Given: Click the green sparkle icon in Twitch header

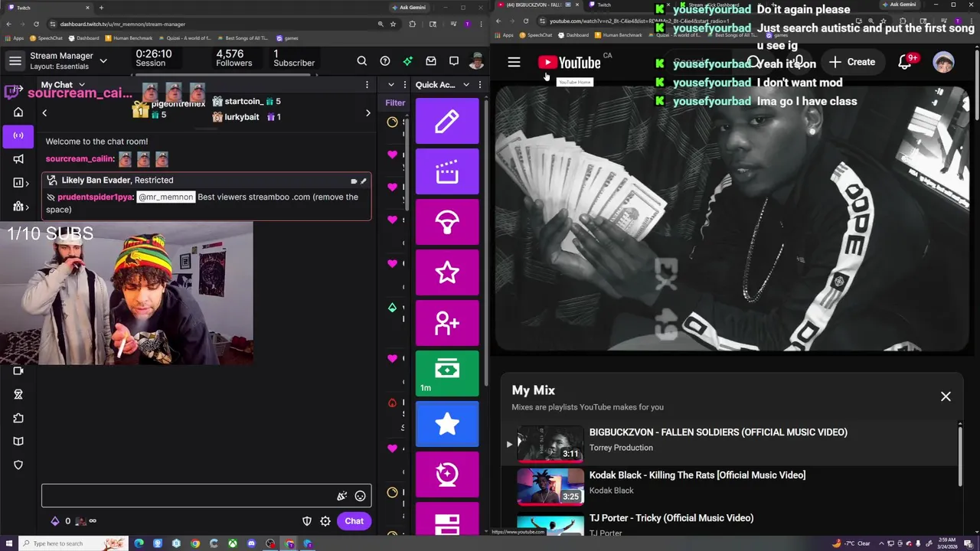Looking at the screenshot, I should click(408, 61).
